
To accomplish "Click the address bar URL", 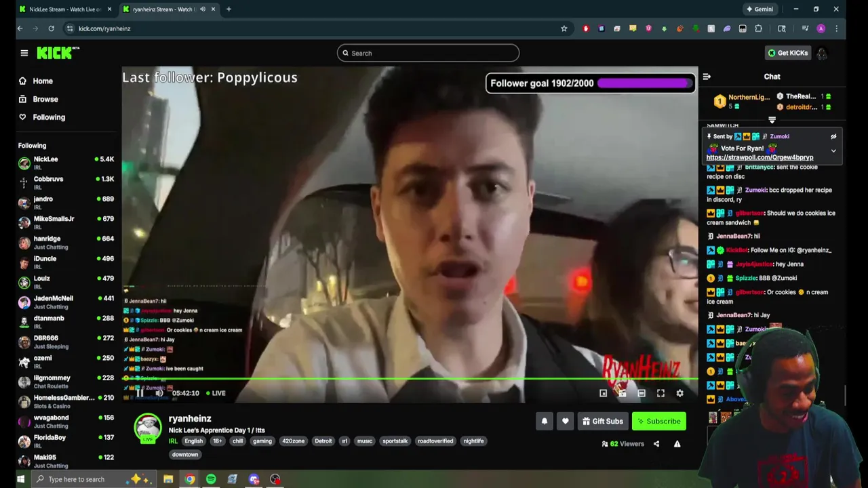I will click(x=104, y=28).
